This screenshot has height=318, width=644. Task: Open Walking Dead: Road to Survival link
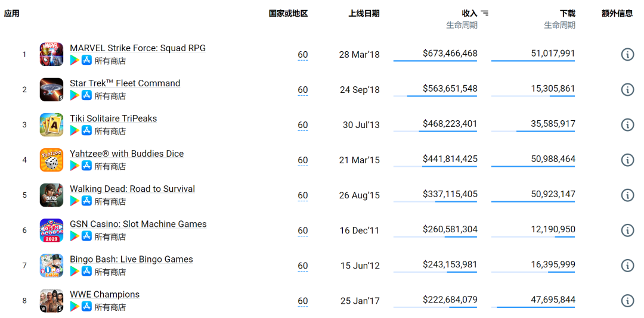[132, 189]
